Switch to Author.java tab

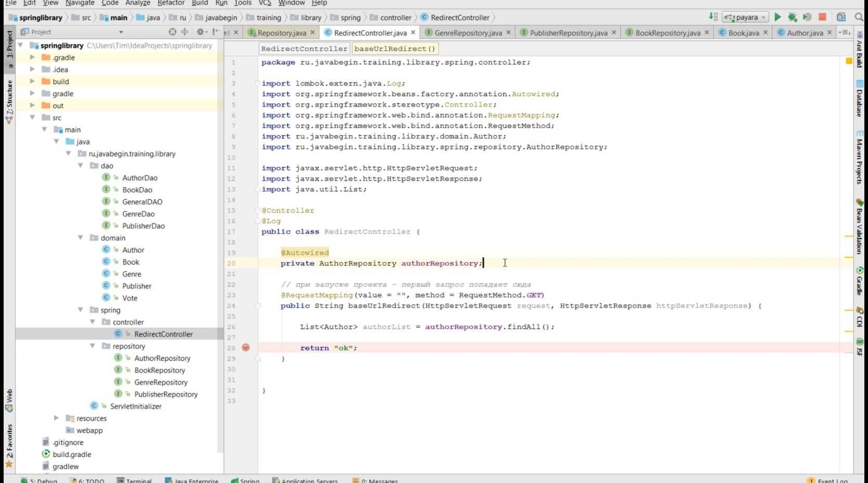805,33
